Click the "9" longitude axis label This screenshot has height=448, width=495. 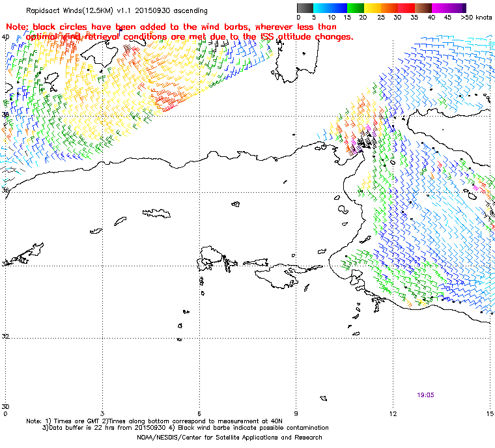(x=296, y=413)
